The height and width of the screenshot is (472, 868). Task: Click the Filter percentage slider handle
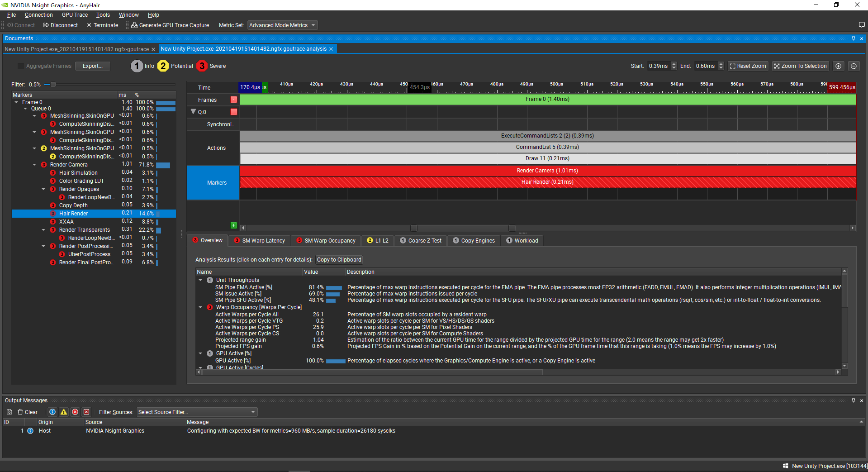(x=53, y=84)
